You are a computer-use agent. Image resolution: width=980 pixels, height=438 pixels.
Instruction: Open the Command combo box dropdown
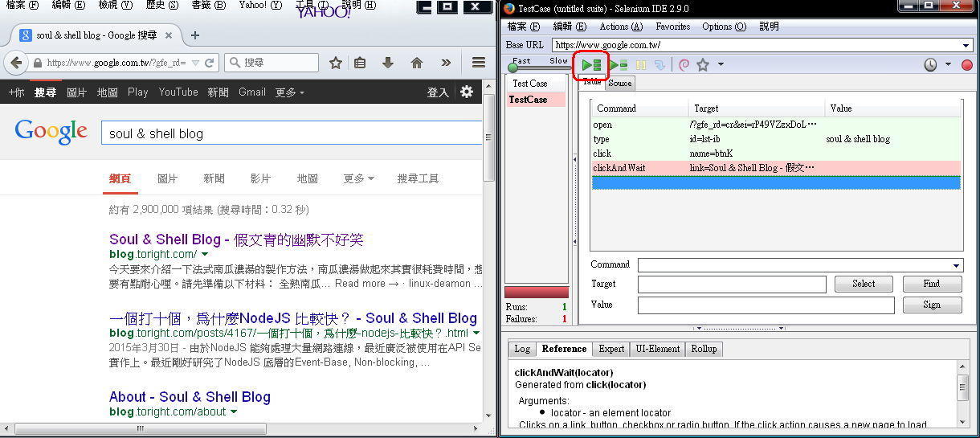(x=957, y=265)
